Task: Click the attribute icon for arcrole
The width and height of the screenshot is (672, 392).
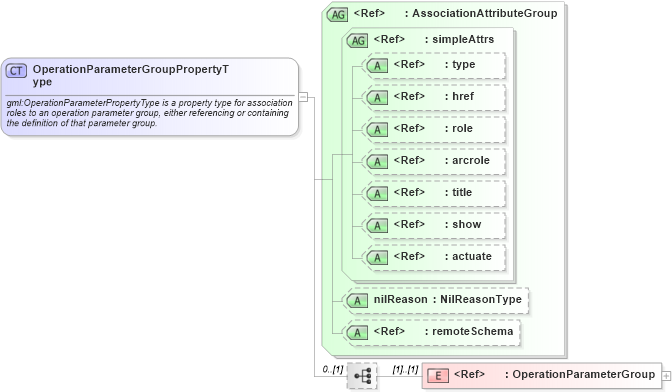Action: 377,162
